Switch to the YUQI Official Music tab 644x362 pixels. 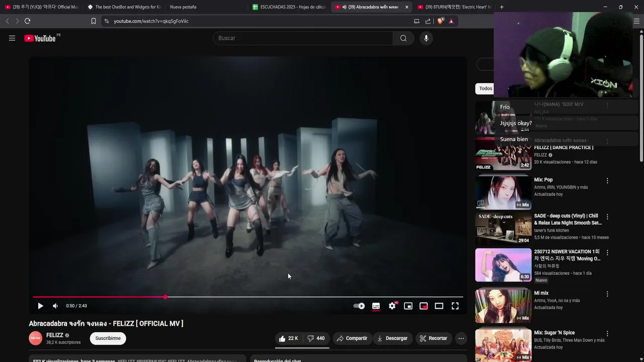coord(42,7)
